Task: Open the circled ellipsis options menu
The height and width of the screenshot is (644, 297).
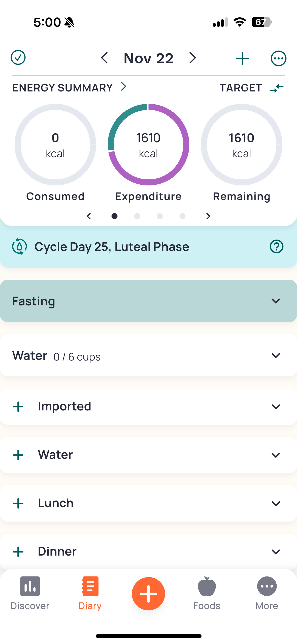Action: pyautogui.click(x=278, y=58)
